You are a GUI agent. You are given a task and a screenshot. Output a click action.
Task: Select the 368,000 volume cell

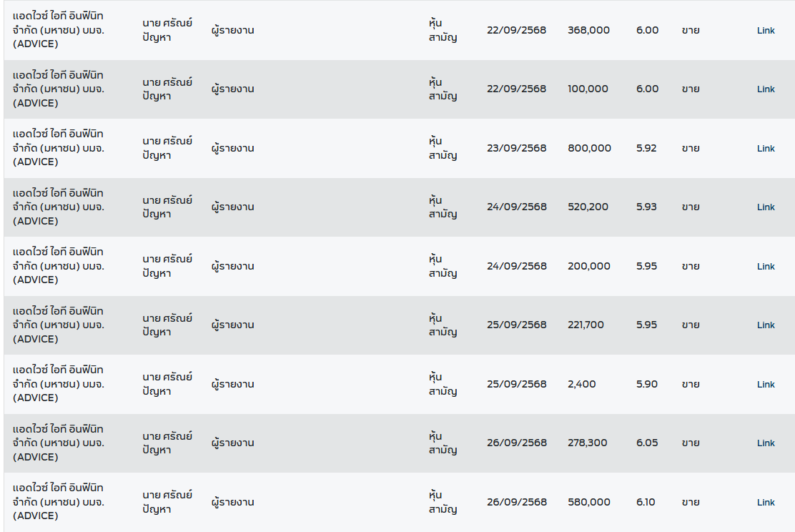pyautogui.click(x=588, y=30)
